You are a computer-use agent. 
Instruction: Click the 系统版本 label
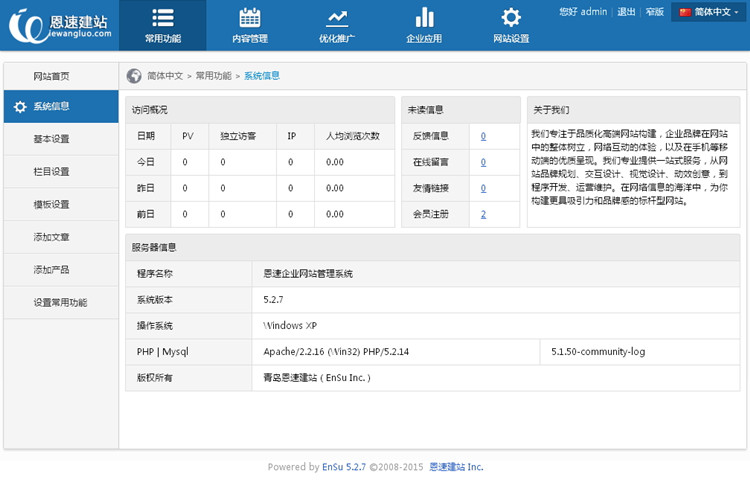pyautogui.click(x=154, y=300)
